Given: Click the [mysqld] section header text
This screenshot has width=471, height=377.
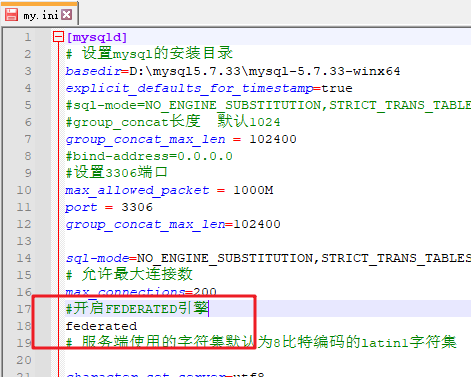Looking at the screenshot, I should pyautogui.click(x=97, y=37).
